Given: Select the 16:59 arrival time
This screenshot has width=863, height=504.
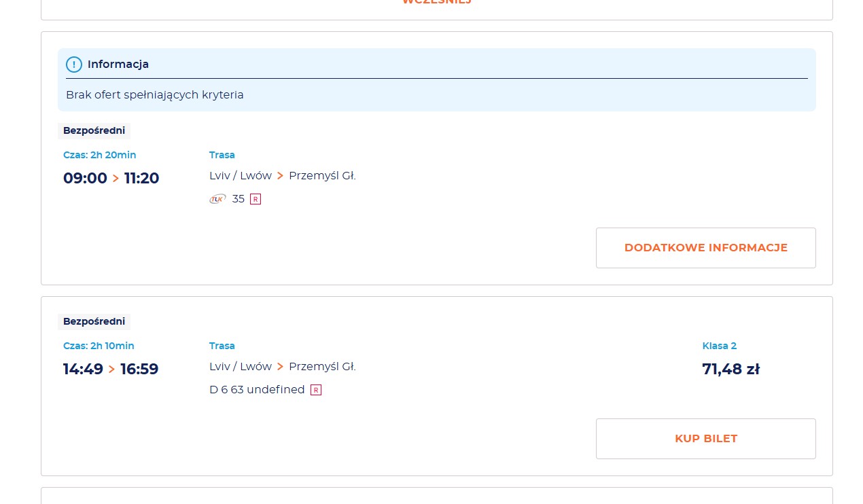Looking at the screenshot, I should (x=139, y=369).
